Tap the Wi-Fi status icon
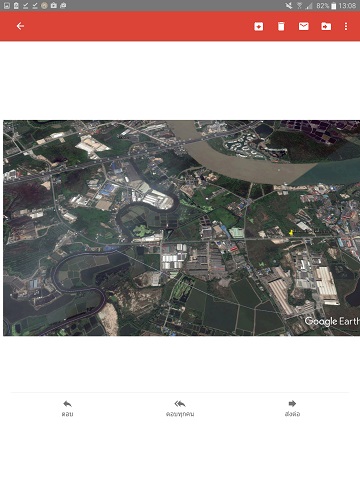360x480 pixels. [x=299, y=6]
